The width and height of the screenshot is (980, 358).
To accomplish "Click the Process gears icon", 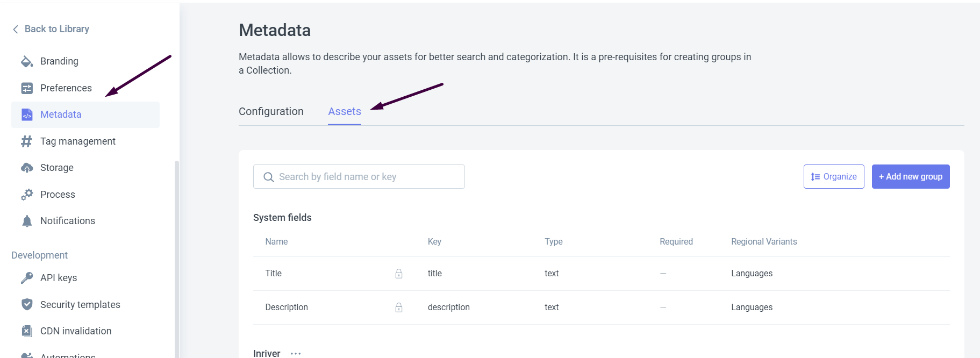I will pyautogui.click(x=26, y=195).
